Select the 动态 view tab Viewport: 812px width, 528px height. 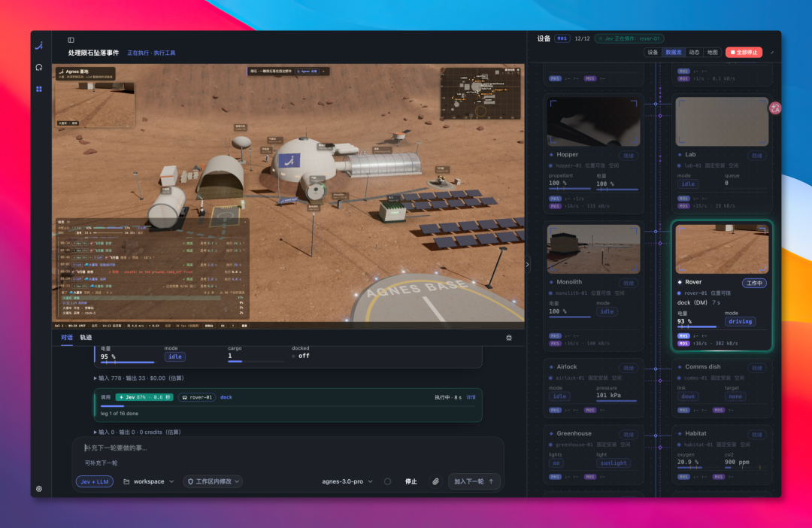694,53
